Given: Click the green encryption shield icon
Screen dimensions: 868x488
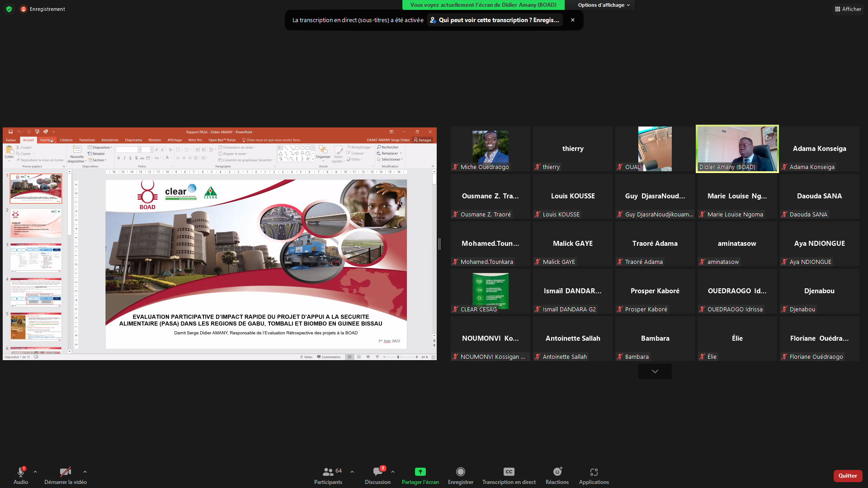Looking at the screenshot, I should 9,9.
